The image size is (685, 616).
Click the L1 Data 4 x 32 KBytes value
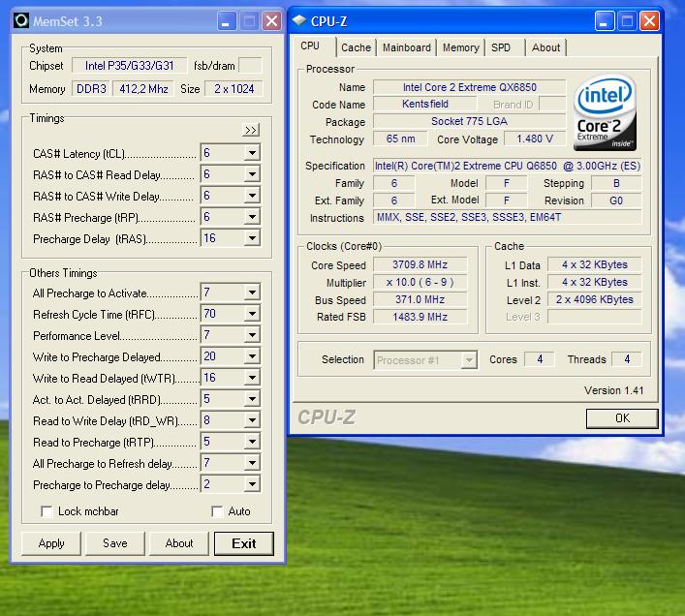[595, 264]
